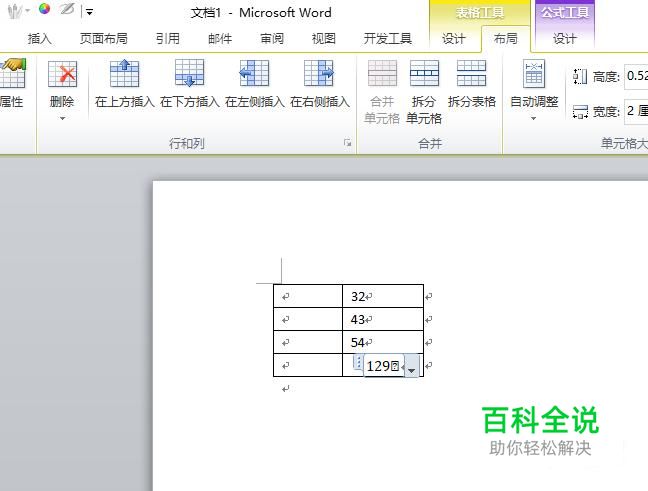Click AutoFit (自动调整) icon
The width and height of the screenshot is (648, 491).
tap(534, 74)
